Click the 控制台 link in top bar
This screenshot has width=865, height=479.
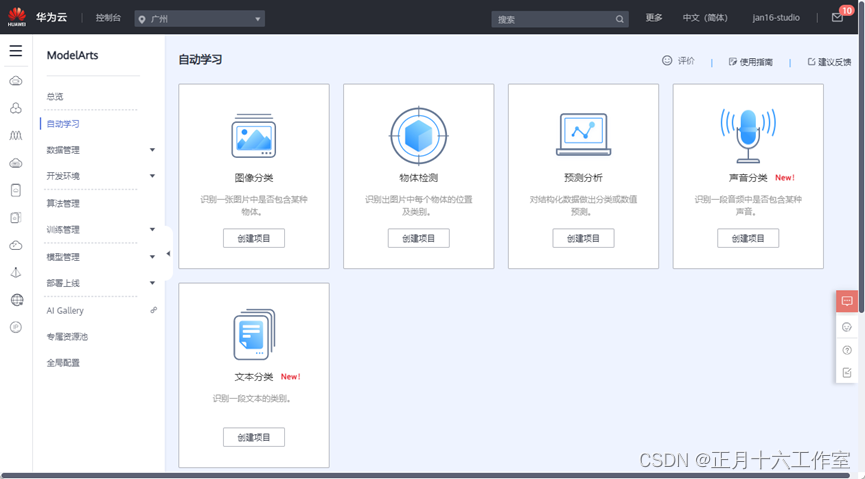pyautogui.click(x=108, y=18)
